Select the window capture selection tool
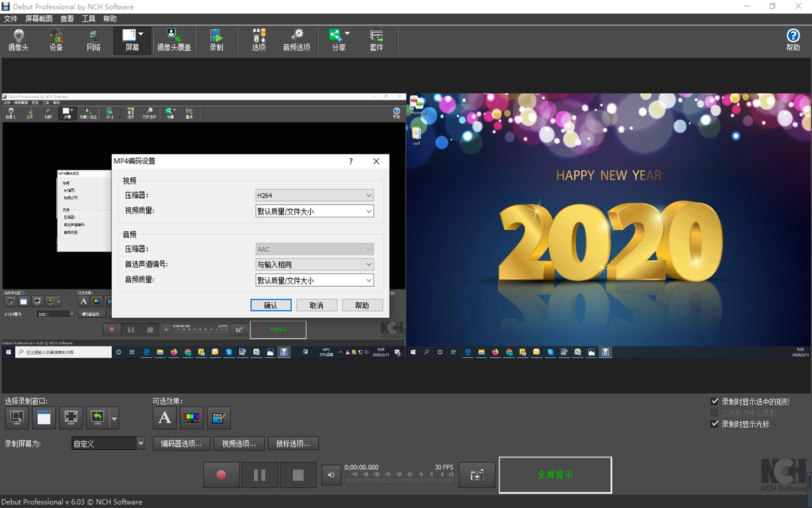This screenshot has width=812, height=508. coord(44,418)
